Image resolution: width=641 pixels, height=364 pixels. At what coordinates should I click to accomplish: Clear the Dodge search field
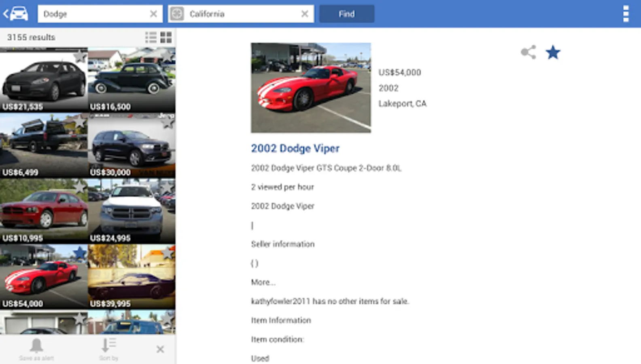point(153,14)
